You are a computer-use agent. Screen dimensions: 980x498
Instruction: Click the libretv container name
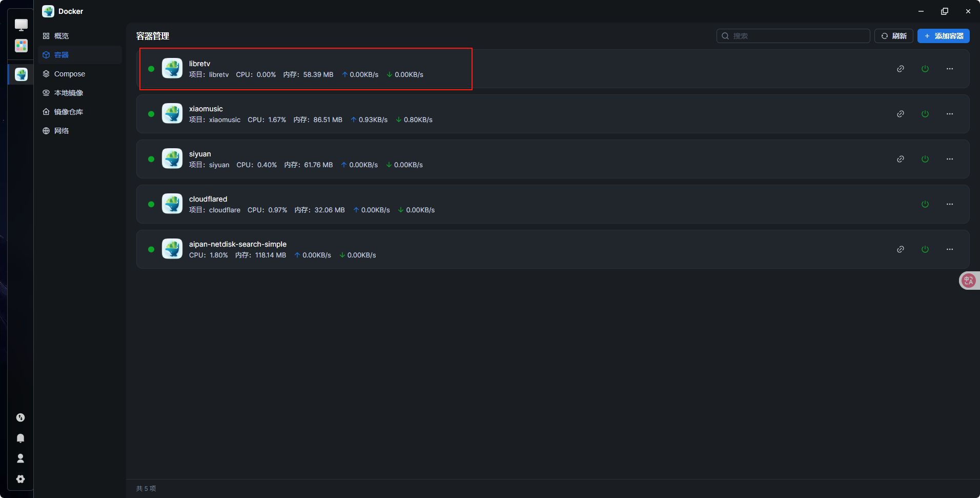click(x=199, y=64)
